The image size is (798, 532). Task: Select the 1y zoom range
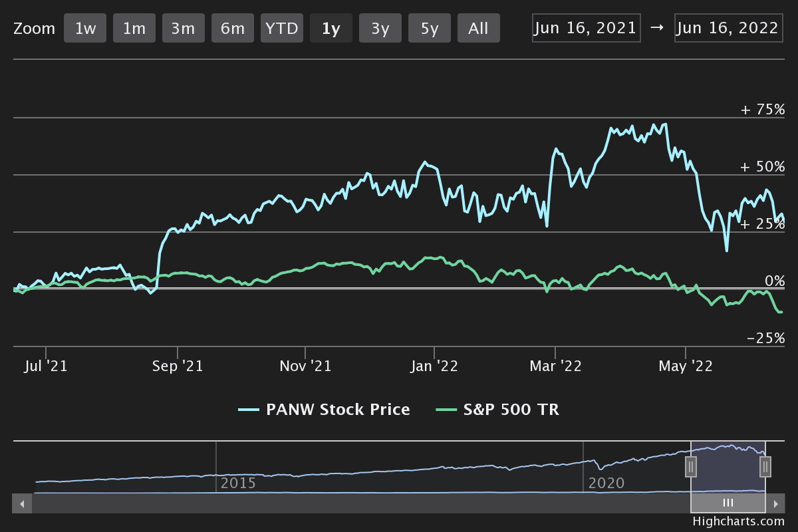pyautogui.click(x=331, y=29)
